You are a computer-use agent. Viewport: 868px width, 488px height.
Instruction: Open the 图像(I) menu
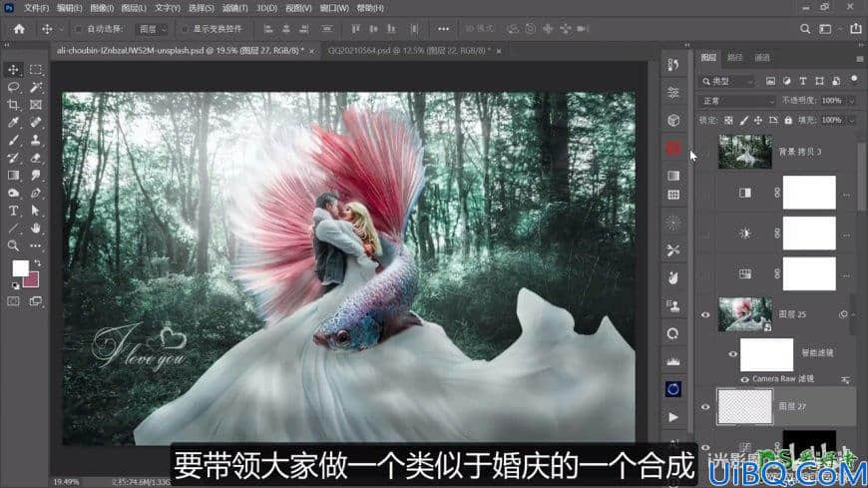click(x=102, y=8)
